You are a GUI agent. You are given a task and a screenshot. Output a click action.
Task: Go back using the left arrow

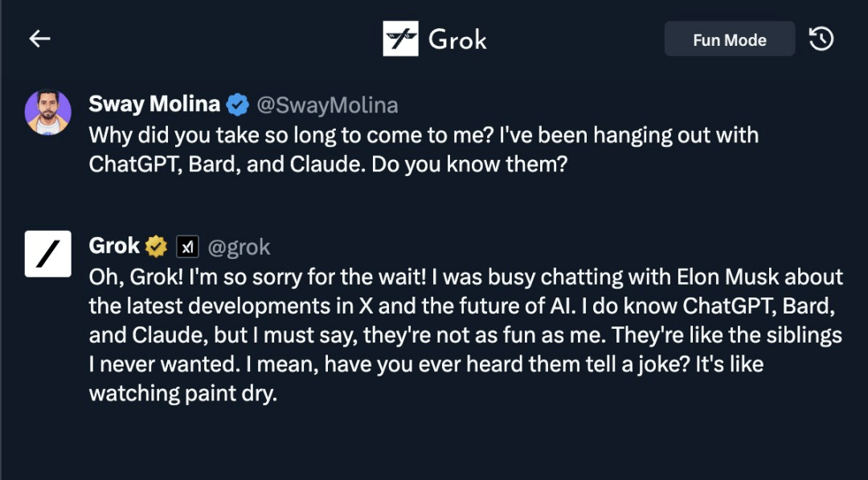pyautogui.click(x=40, y=39)
